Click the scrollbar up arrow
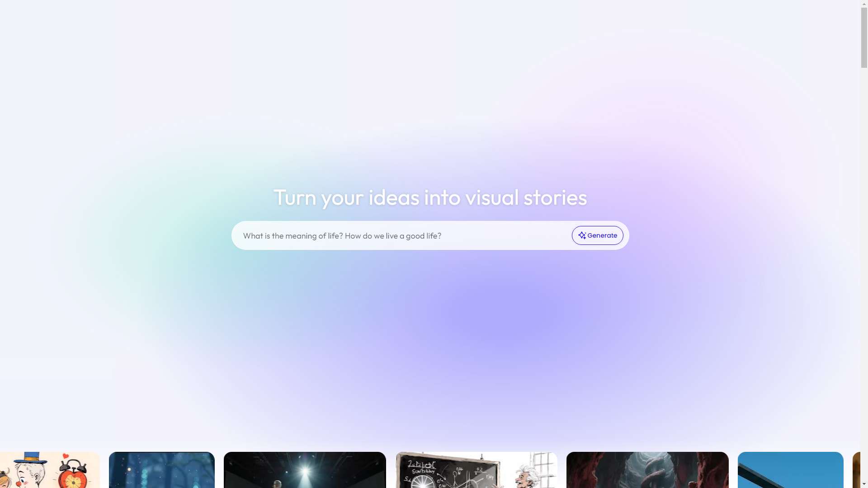 pos(864,3)
